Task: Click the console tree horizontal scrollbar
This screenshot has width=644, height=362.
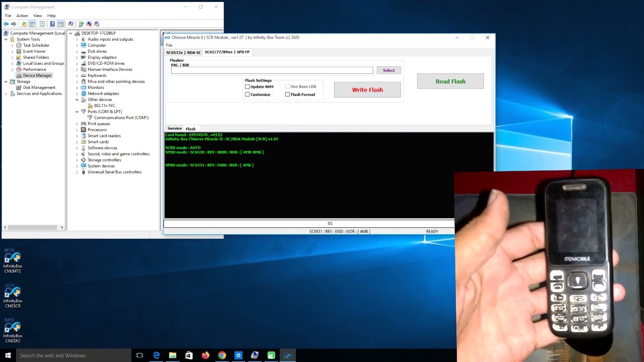Action: tap(33, 227)
